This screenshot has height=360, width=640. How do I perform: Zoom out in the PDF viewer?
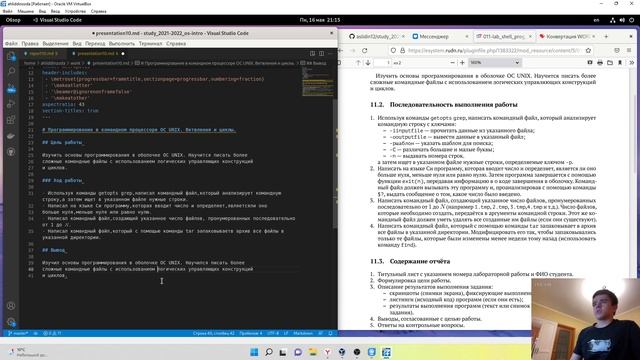pos(452,63)
